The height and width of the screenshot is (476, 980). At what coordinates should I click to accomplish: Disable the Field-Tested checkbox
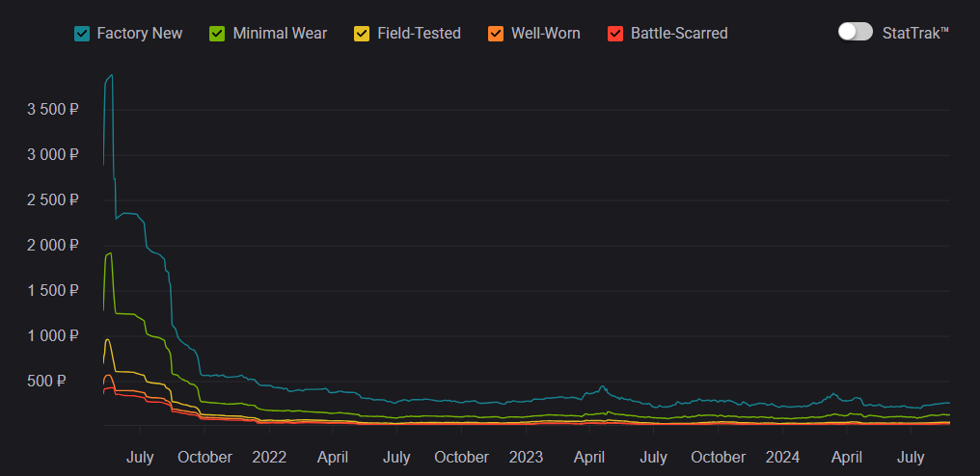(x=362, y=34)
